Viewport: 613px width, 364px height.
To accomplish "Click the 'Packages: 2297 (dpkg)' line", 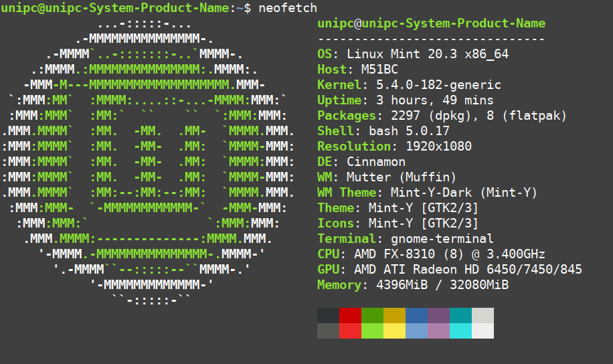I will pyautogui.click(x=442, y=116).
